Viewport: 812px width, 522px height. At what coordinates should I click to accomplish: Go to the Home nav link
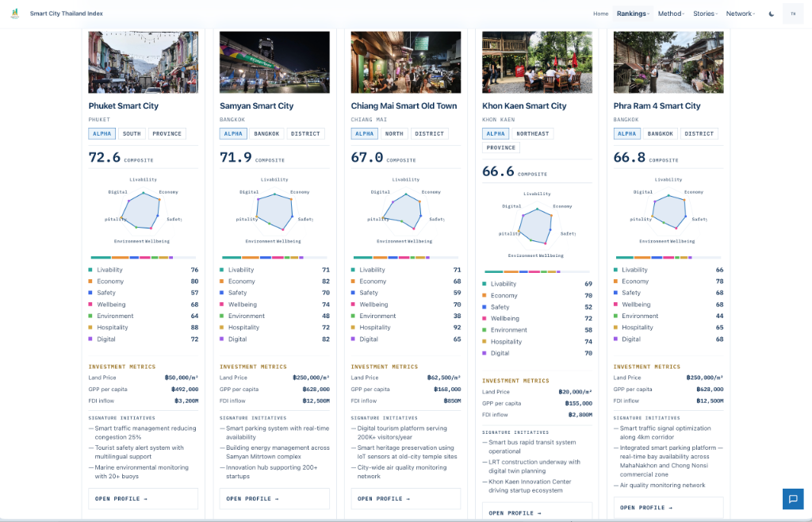pos(601,14)
